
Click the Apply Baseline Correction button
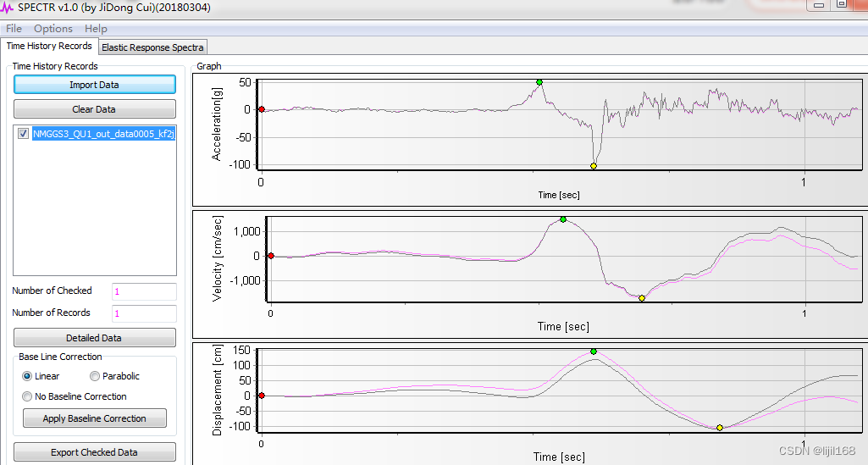94,418
